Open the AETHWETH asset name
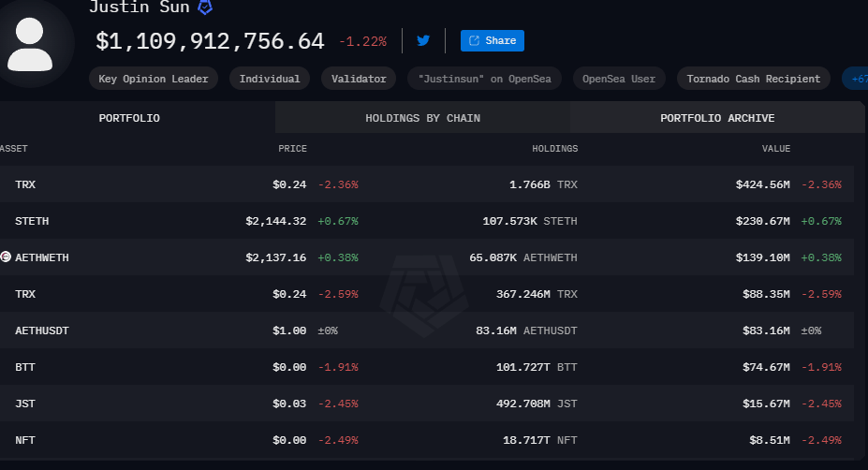 [42, 257]
